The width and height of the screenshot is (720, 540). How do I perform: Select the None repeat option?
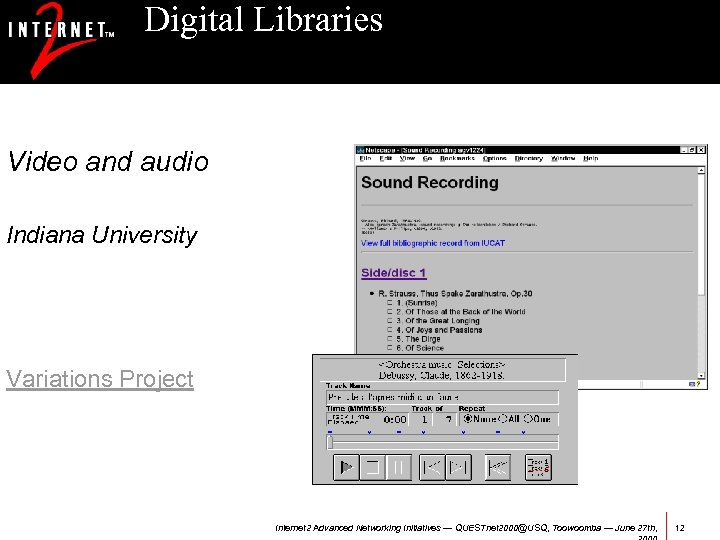479,419
